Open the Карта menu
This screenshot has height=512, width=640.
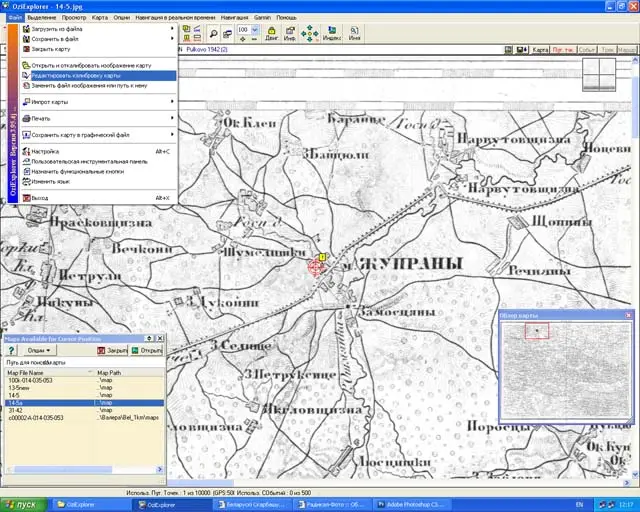[100, 18]
